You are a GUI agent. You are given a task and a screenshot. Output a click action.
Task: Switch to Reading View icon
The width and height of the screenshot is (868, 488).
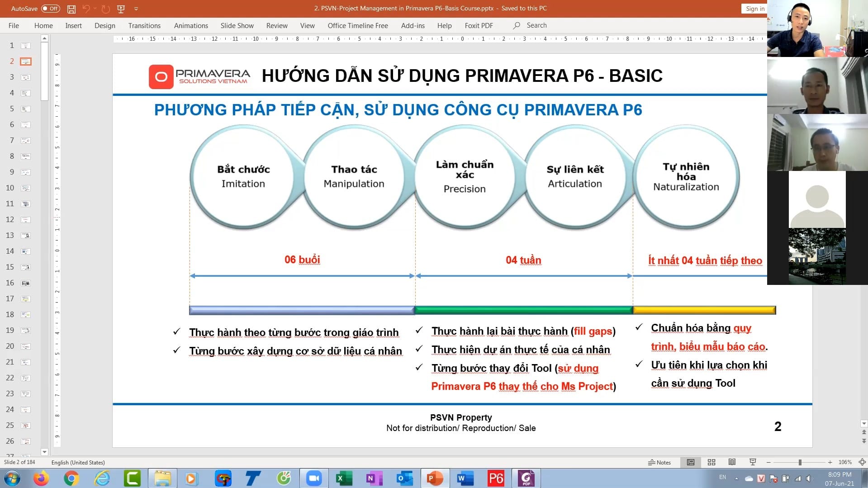point(732,462)
